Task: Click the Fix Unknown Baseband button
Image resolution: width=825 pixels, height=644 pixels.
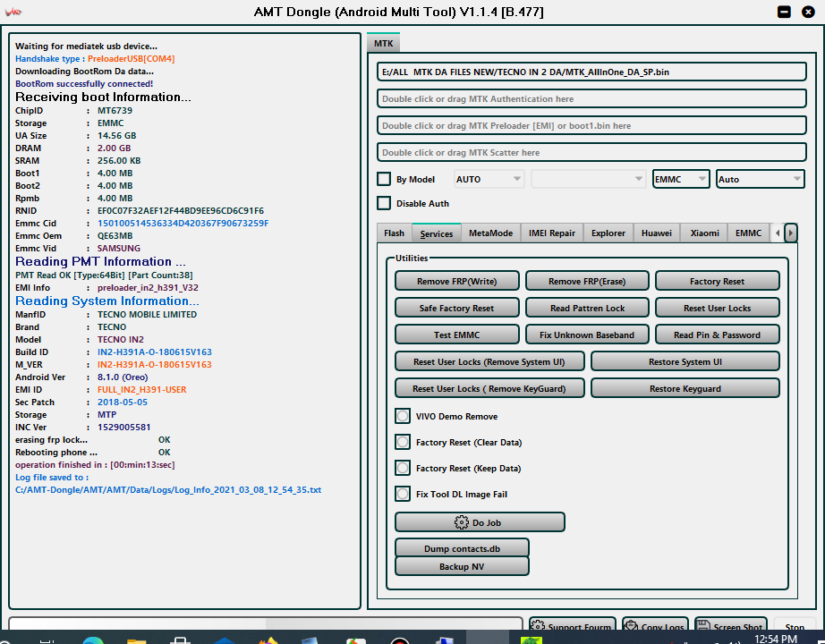Action: coord(587,335)
